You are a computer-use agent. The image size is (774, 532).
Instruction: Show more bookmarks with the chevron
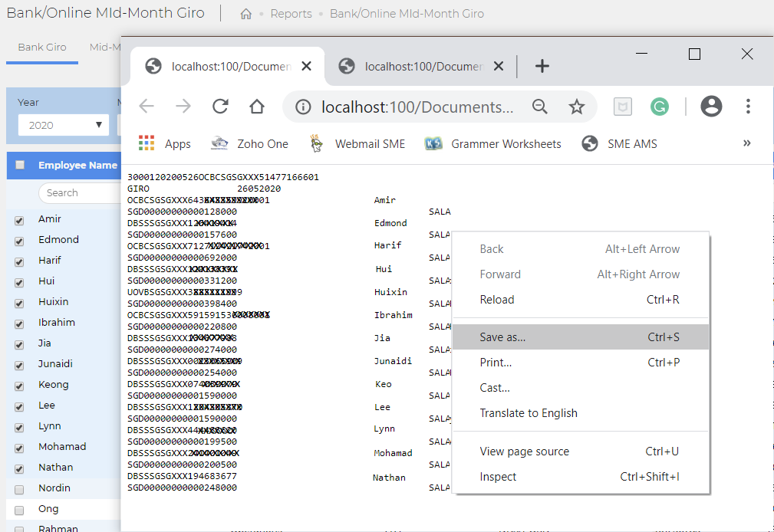[747, 143]
